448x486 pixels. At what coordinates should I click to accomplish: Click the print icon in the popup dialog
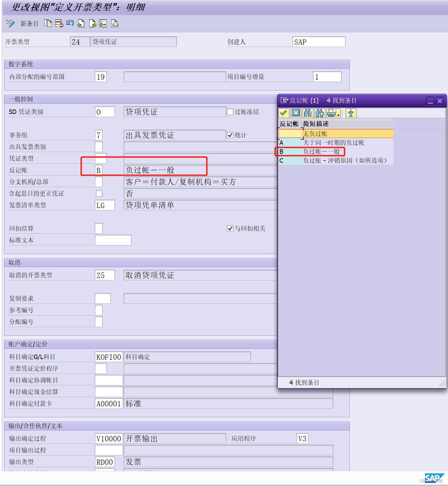pyautogui.click(x=331, y=113)
